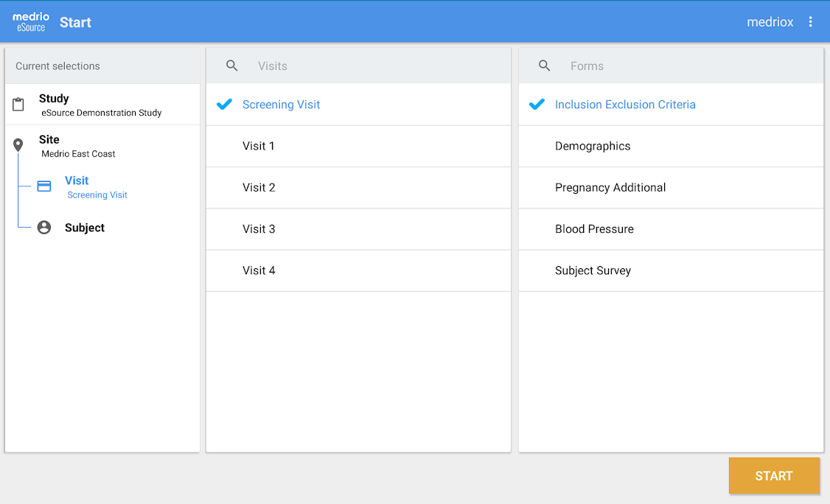The image size is (830, 504).
Task: Uncheck the Screening Visit checkmark
Action: 225,105
